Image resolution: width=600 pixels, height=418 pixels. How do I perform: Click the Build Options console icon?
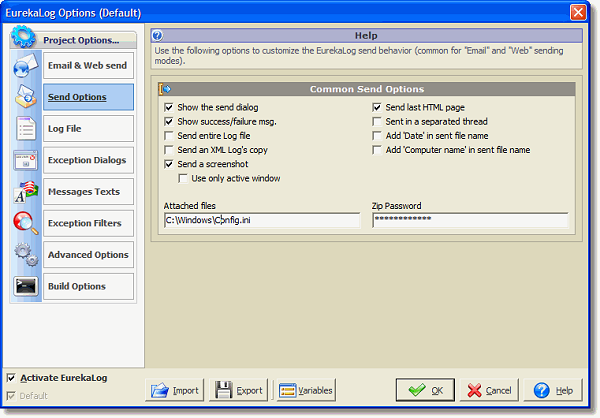tap(26, 286)
